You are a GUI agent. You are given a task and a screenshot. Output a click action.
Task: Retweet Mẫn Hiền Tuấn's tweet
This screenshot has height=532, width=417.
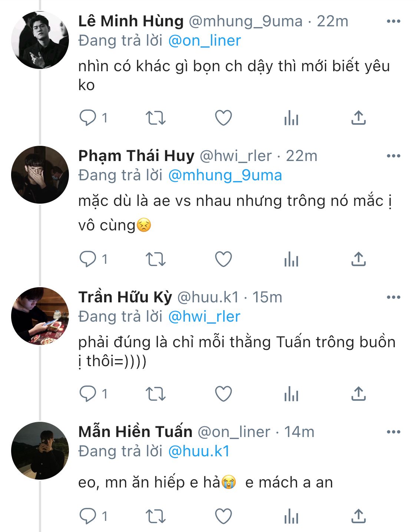click(155, 516)
